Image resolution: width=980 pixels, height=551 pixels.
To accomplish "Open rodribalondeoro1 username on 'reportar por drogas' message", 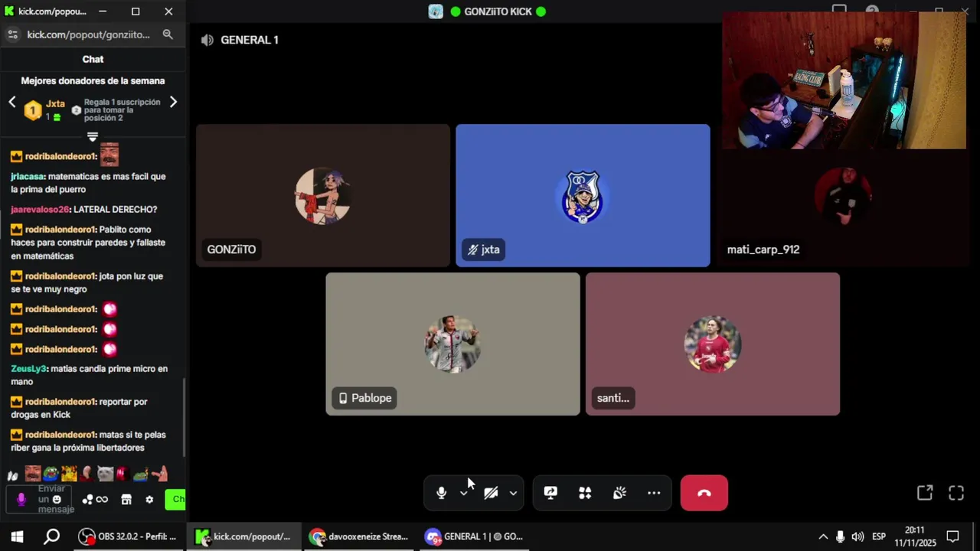I will 61,402.
